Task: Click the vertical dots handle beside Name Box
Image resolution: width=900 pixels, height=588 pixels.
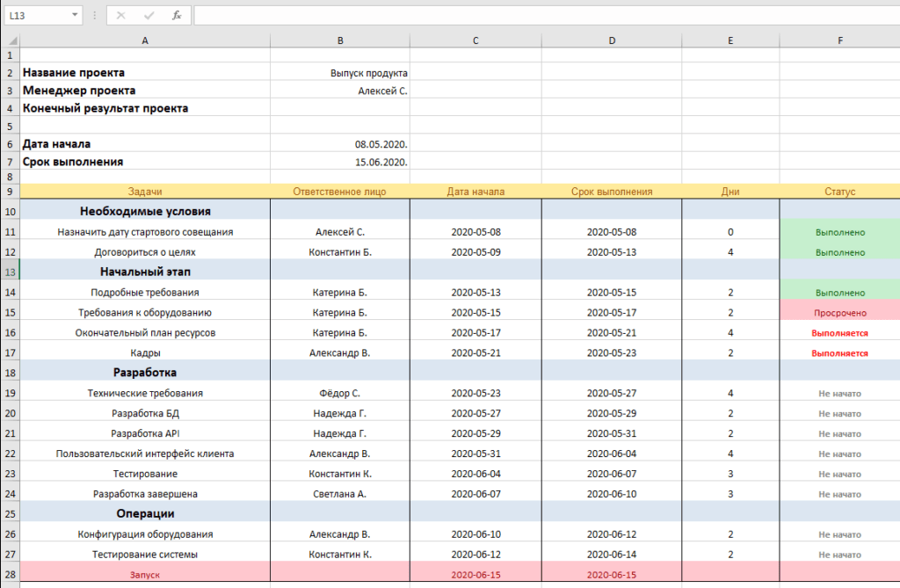Action: (94, 15)
